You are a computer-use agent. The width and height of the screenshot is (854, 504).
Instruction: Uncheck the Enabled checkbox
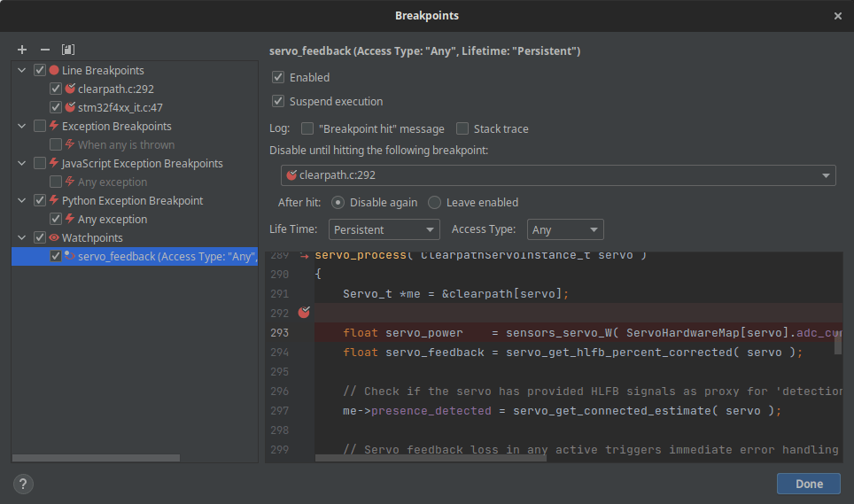pos(278,78)
